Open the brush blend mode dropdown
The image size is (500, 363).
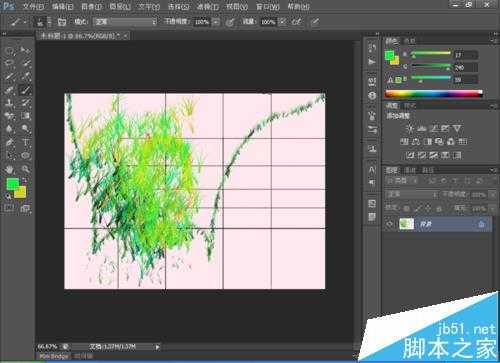125,22
